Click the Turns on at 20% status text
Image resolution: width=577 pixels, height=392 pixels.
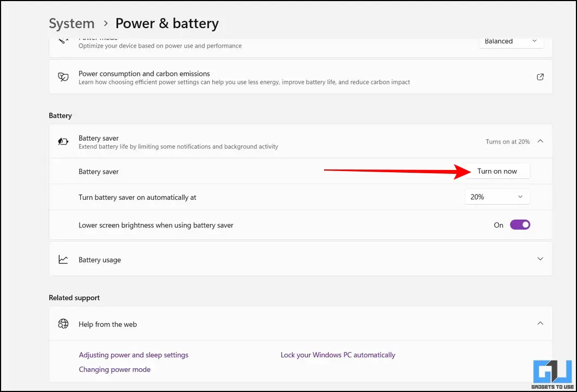[x=508, y=141]
